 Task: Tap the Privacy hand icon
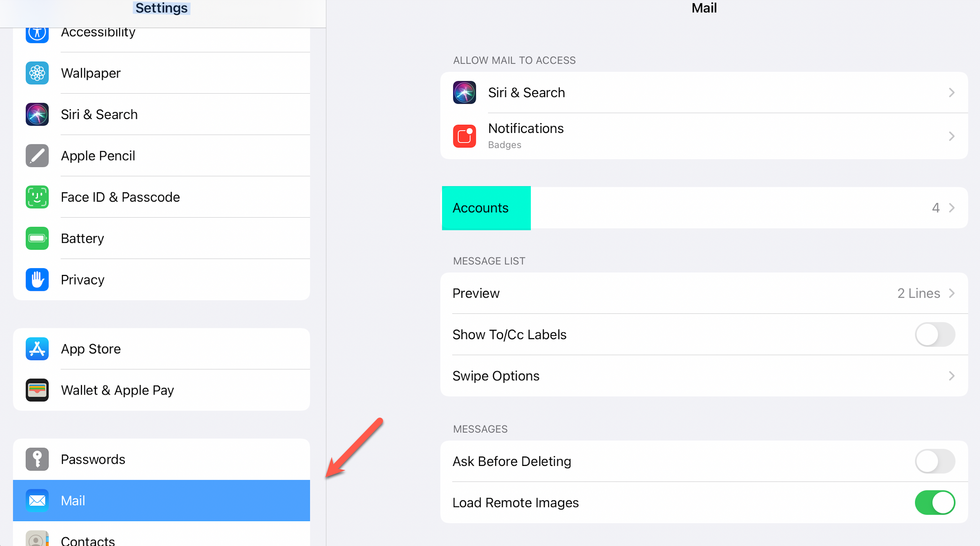click(x=37, y=280)
